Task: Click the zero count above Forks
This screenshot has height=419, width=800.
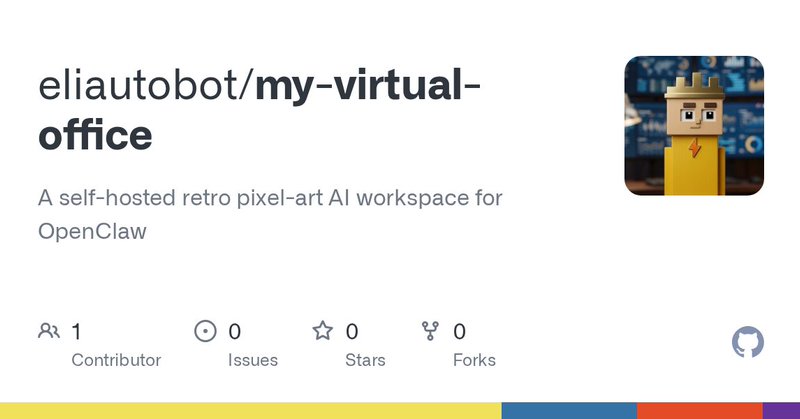Action: (460, 331)
